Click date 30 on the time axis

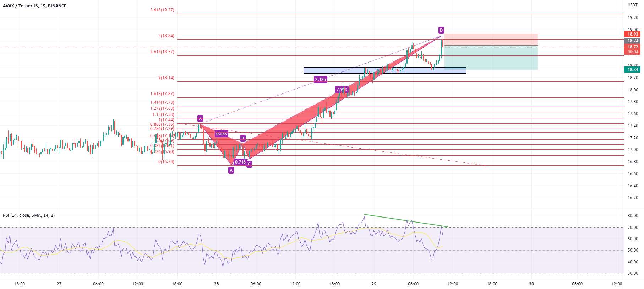click(531, 284)
